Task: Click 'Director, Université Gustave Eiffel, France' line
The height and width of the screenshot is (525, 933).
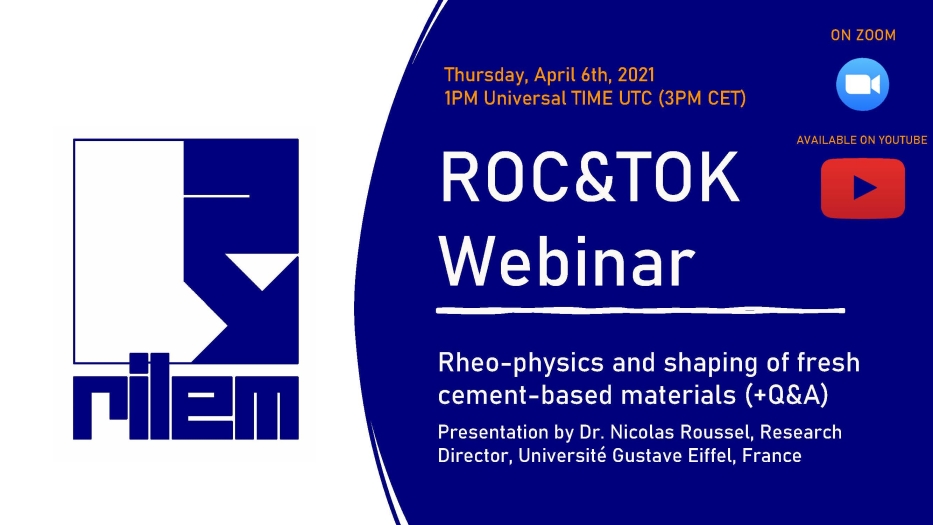Action: coord(619,456)
